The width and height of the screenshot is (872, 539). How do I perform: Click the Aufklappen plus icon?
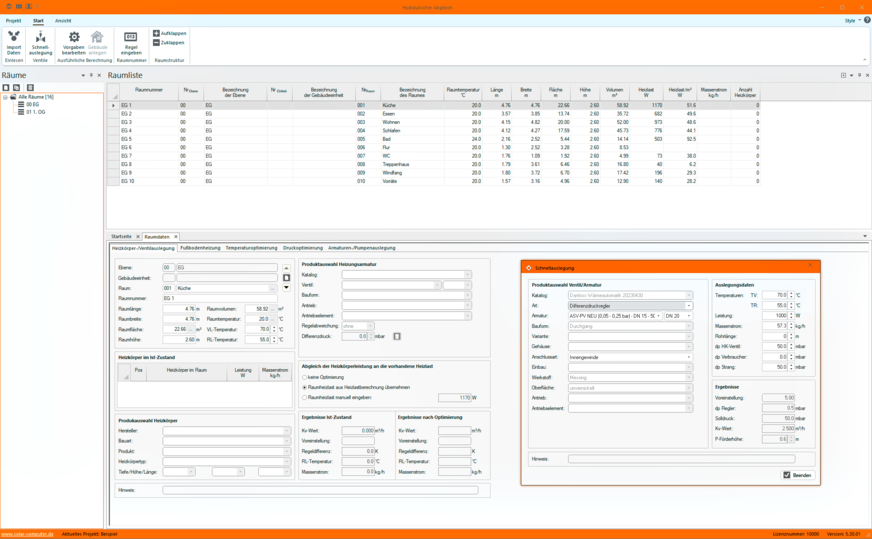coord(156,33)
